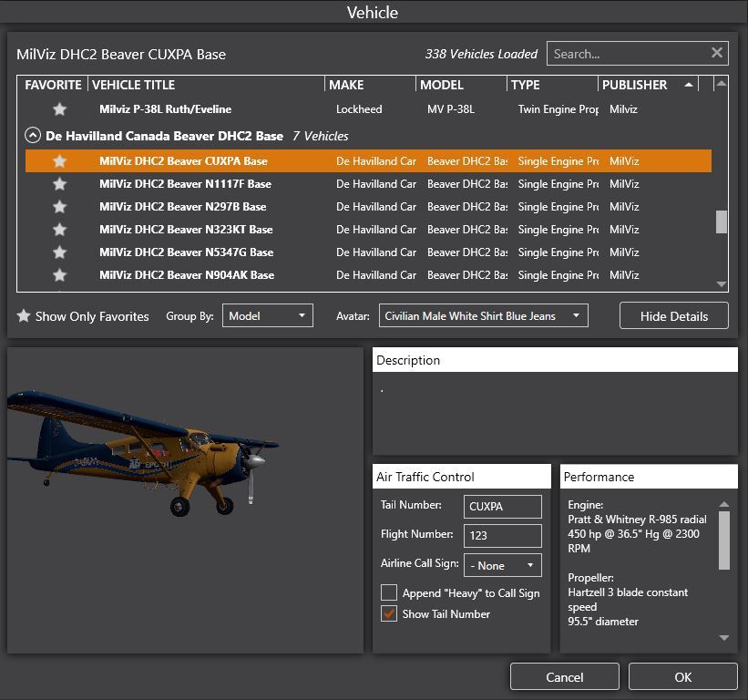Click the Performance panel scrollbar thumb
The height and width of the screenshot is (700, 748).
(723, 540)
